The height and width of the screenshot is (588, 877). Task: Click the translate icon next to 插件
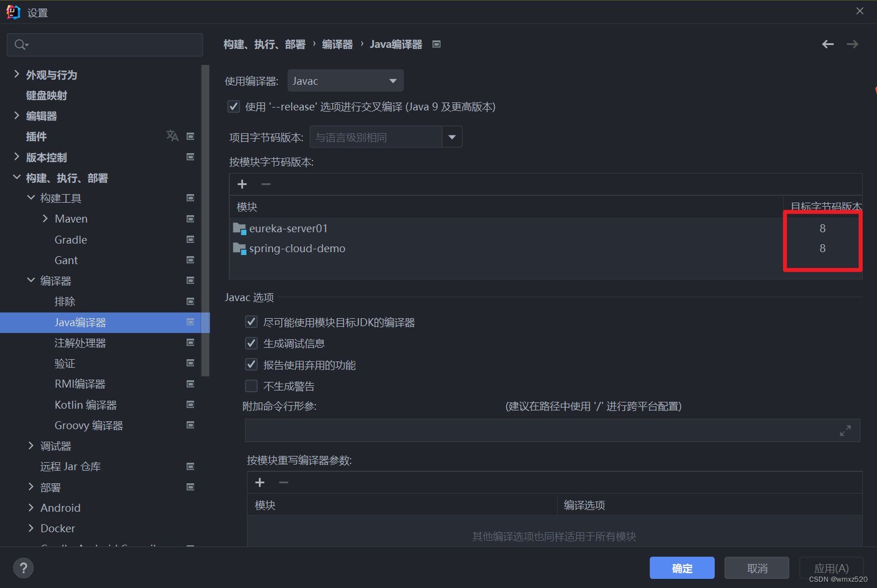172,136
